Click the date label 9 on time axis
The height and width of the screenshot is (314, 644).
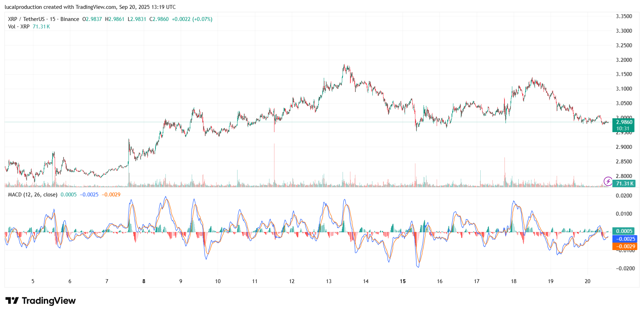tap(181, 281)
